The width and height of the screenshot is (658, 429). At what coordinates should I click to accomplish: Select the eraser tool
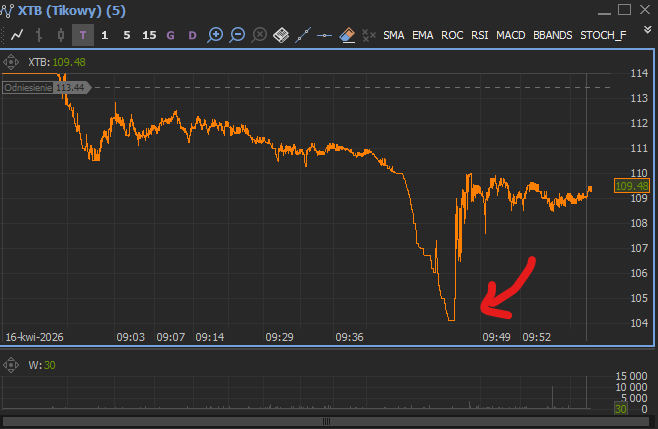(347, 35)
